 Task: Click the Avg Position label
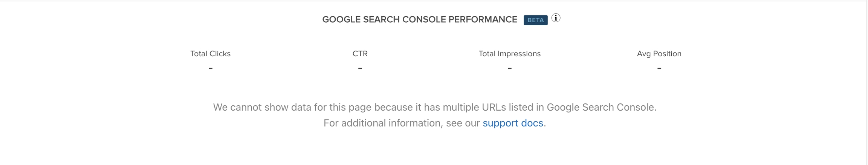point(659,54)
